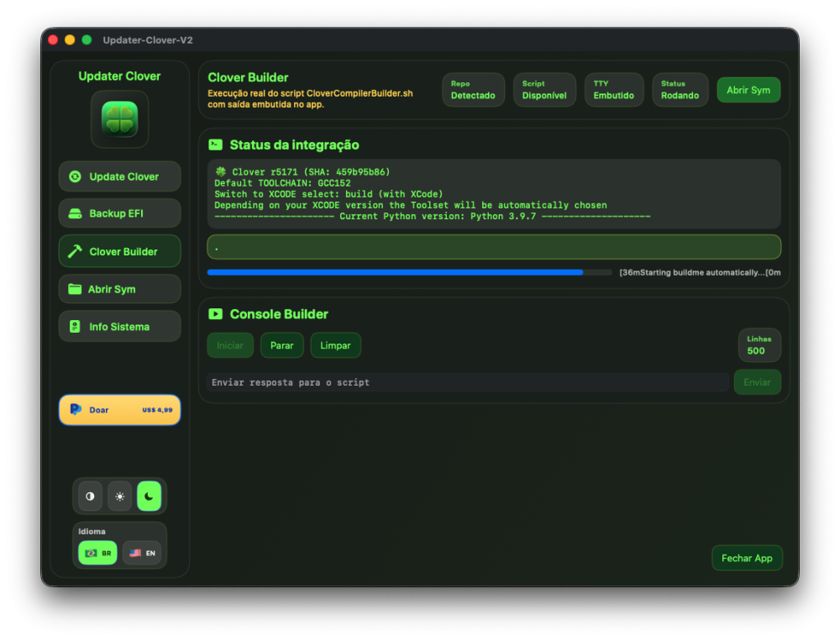Open Abrir Sym from the sidebar
Screen dimensions: 840x641
coord(119,289)
